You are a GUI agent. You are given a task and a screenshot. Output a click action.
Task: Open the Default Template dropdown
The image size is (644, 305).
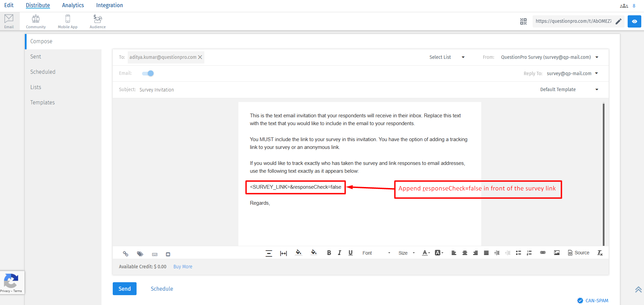tap(569, 89)
